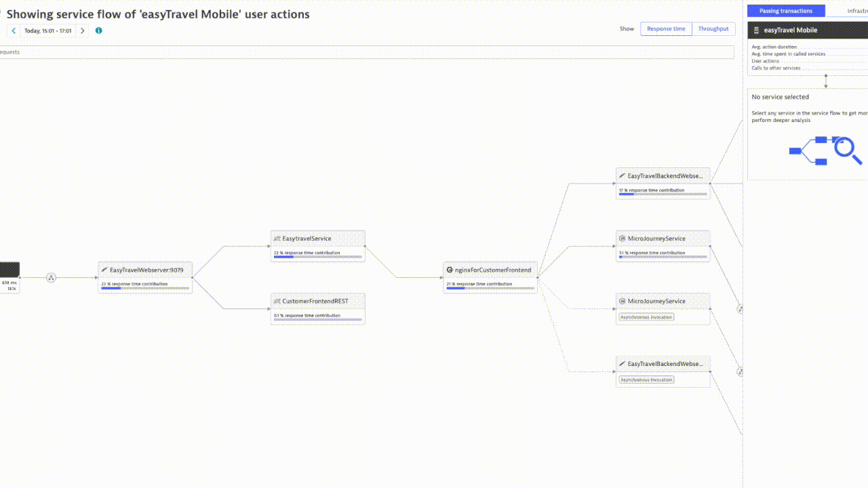Go to previous timeframe with left arrow

coord(14,30)
